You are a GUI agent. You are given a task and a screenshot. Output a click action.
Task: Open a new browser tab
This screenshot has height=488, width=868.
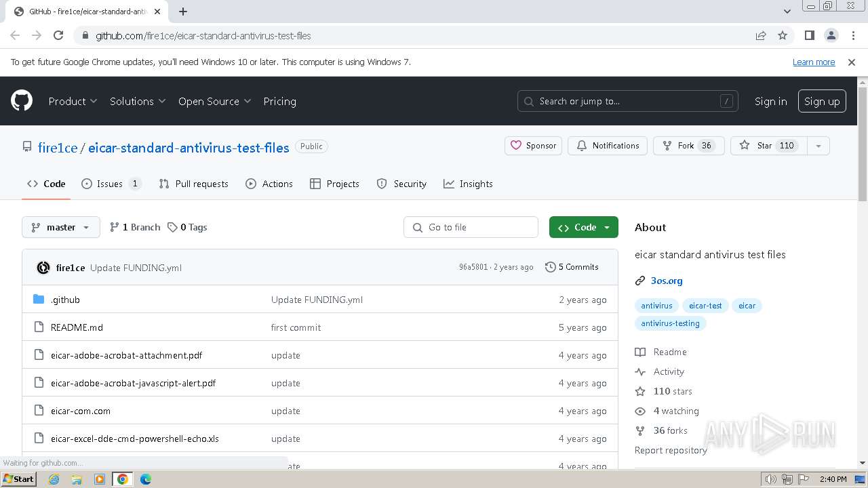coord(183,12)
